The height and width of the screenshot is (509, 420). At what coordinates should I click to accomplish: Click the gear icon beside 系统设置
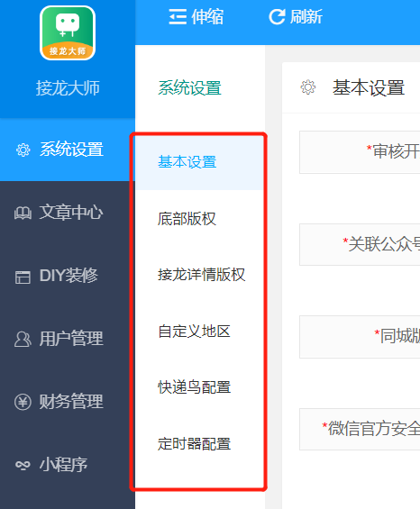[x=23, y=150]
